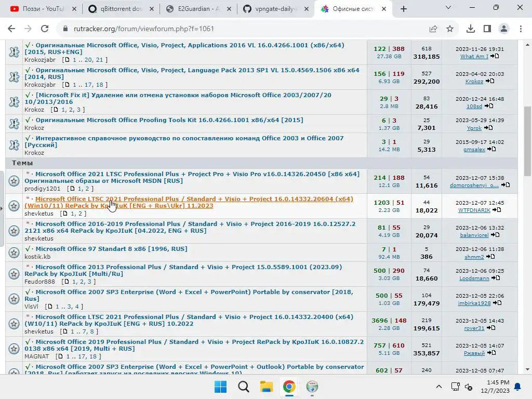The height and width of the screenshot is (399, 532).
Task: Open Chrome three-dot menu
Action: pyautogui.click(x=521, y=29)
